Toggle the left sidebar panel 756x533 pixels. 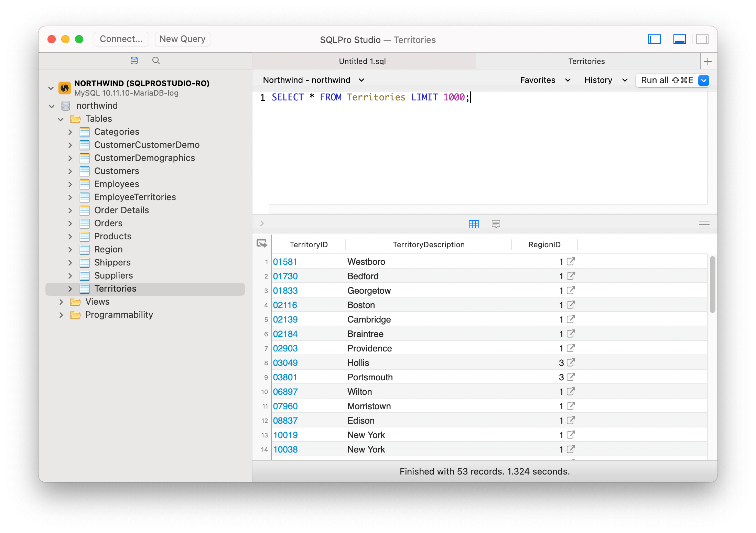(x=654, y=40)
